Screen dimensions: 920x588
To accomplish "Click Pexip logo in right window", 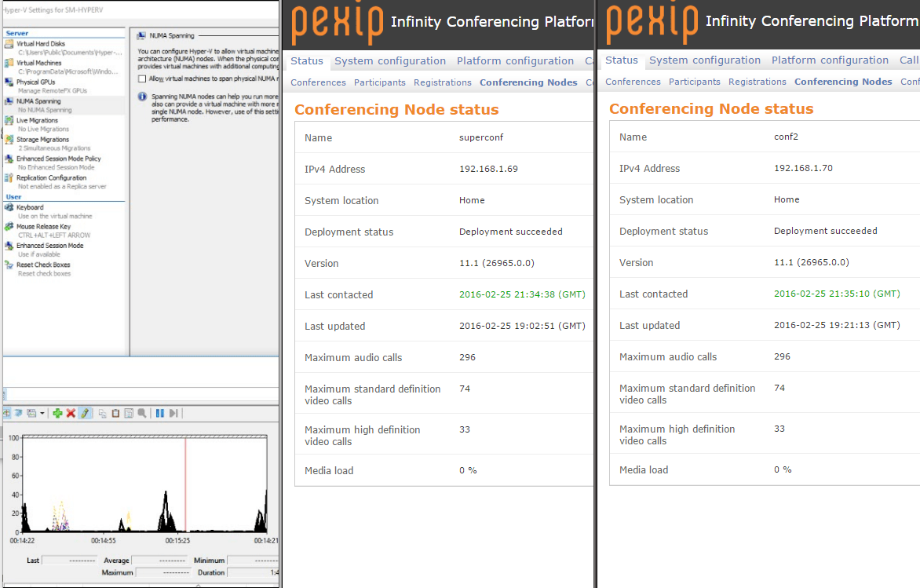I will click(652, 24).
